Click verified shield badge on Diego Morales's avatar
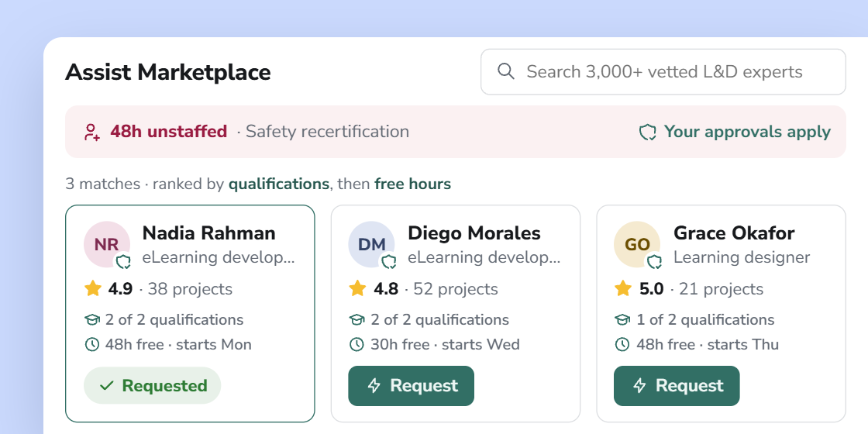This screenshot has height=434, width=868. point(389,261)
